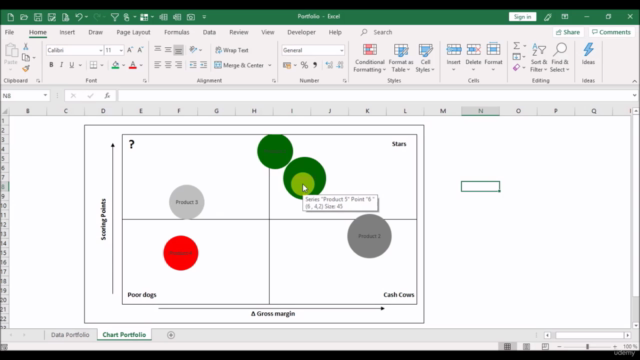Switch to Normal view in status bar

click(507, 347)
